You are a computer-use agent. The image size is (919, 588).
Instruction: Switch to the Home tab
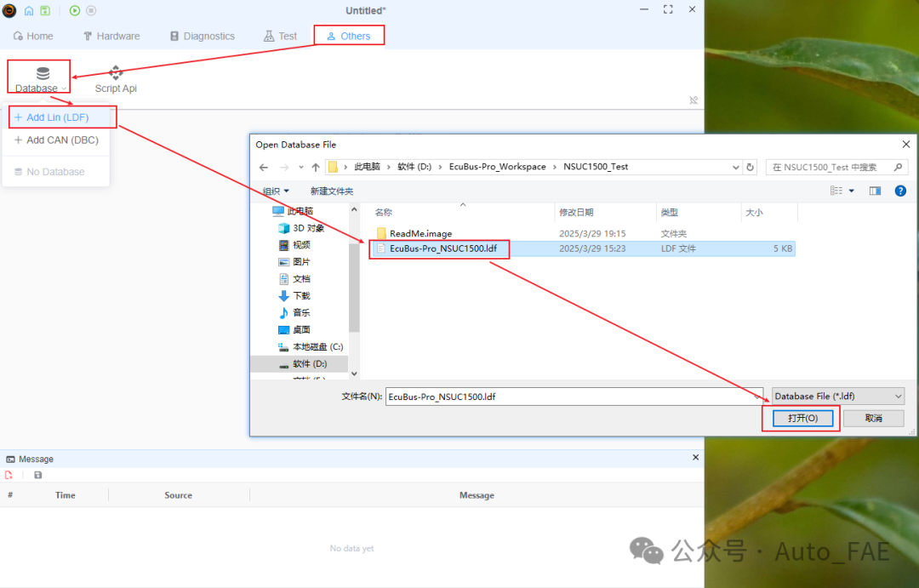tap(33, 36)
